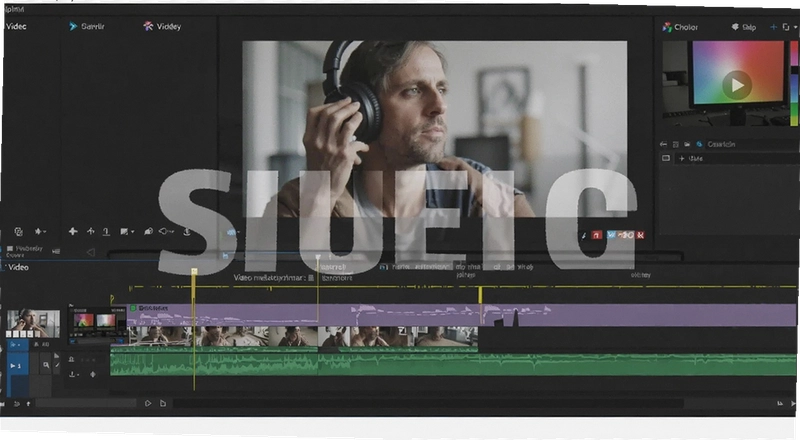Click the red icon below the preview
Screen dimensions: 800x440
(596, 235)
